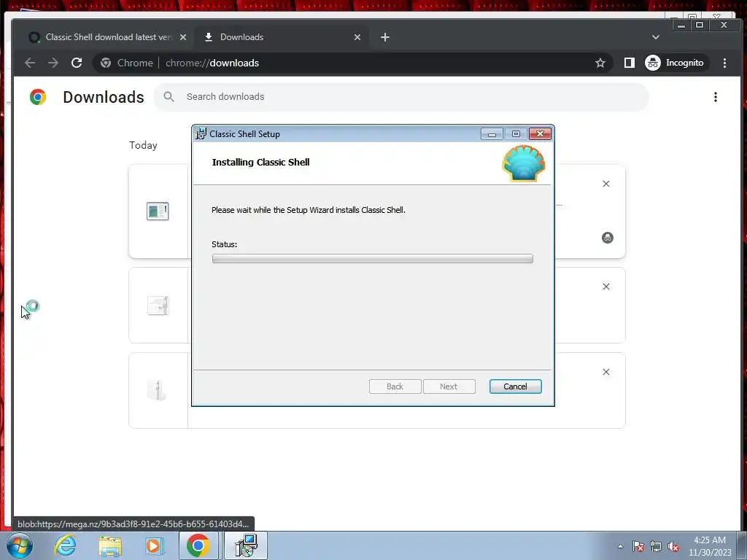Viewport: 747px width, 560px height.
Task: Switch to the Classic Shell download tab
Action: 107,37
